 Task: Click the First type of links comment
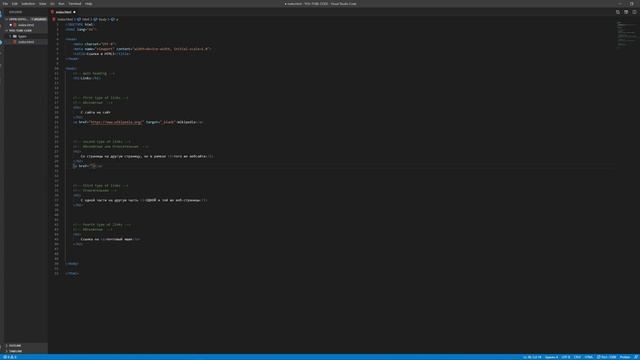point(100,98)
